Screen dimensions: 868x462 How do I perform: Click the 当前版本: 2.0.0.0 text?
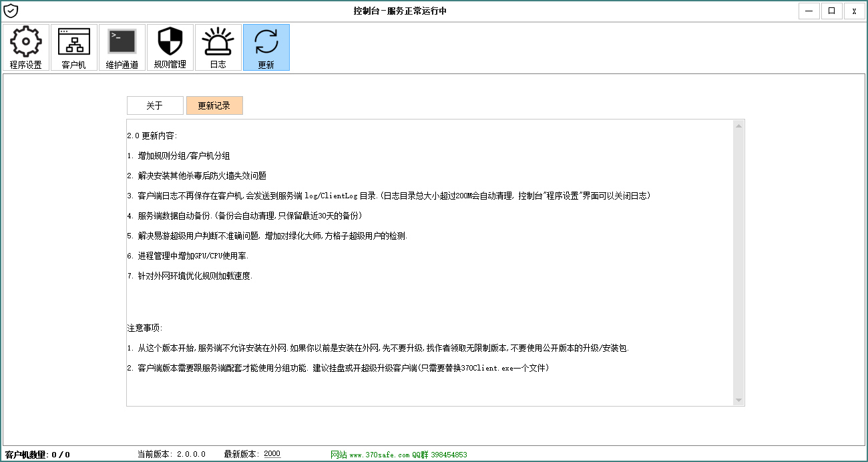(172, 454)
